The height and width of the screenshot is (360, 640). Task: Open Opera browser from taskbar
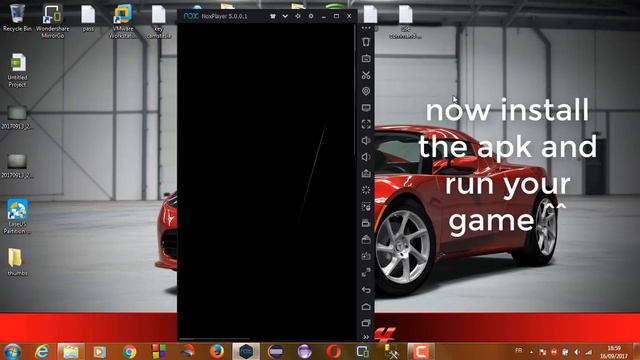[333, 351]
